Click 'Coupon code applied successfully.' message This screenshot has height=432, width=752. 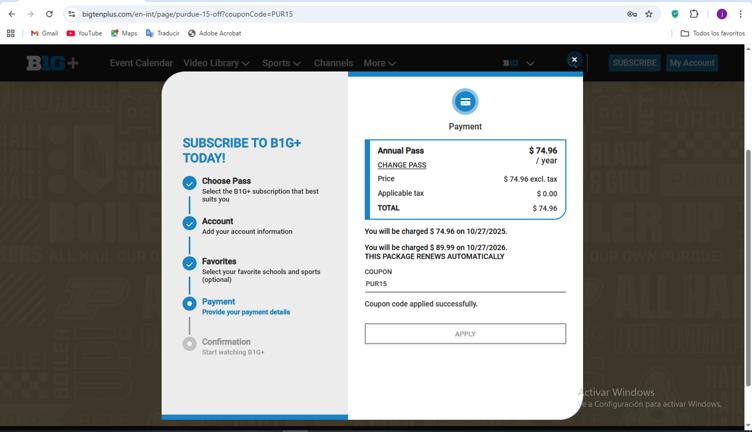tap(421, 304)
